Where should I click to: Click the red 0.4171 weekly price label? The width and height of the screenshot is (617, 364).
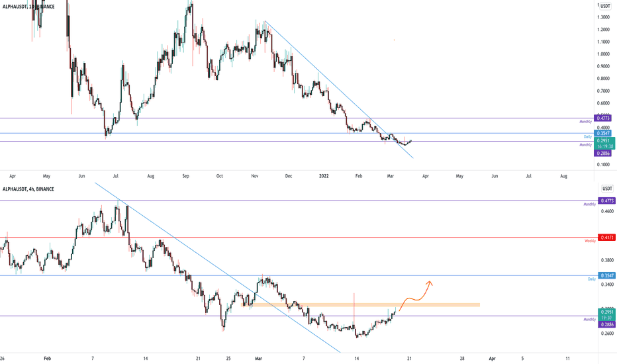[x=606, y=238]
